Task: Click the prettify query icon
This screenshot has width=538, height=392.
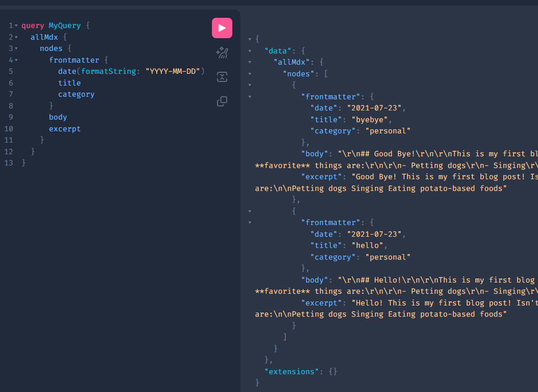Action: pyautogui.click(x=222, y=52)
